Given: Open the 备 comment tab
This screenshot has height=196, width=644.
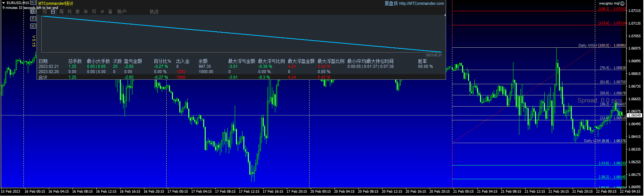Looking at the screenshot, I should point(110,12).
